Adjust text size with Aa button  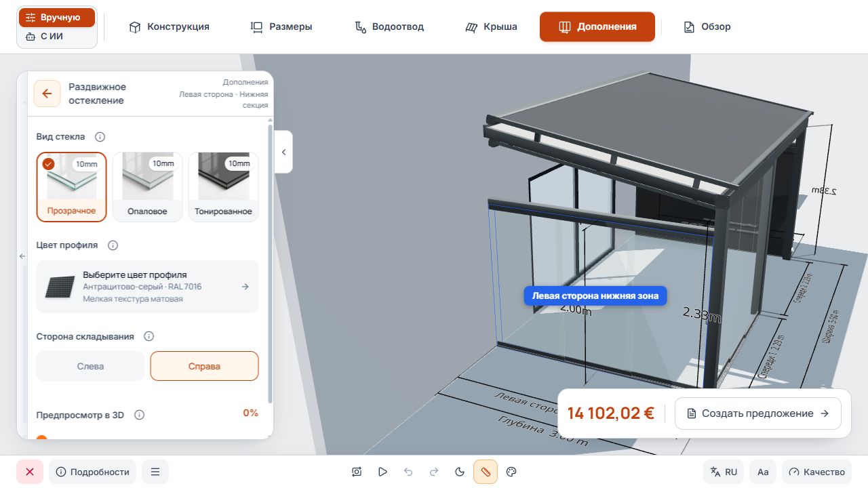point(763,472)
